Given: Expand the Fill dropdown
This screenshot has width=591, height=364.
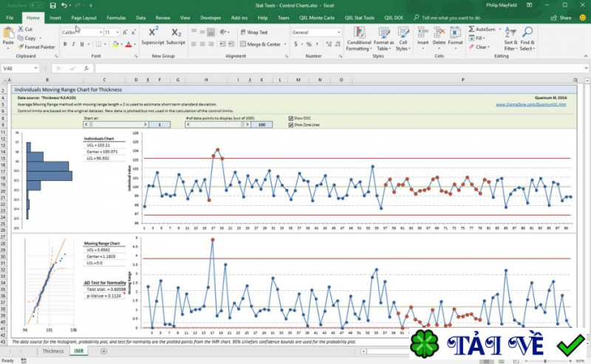Looking at the screenshot, I should coord(484,38).
